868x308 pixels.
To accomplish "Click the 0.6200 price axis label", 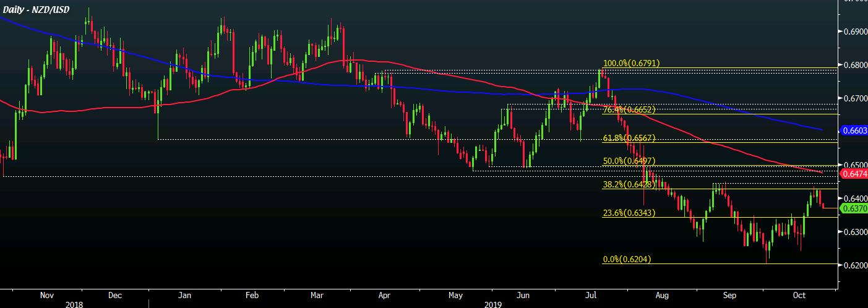I will click(x=855, y=265).
